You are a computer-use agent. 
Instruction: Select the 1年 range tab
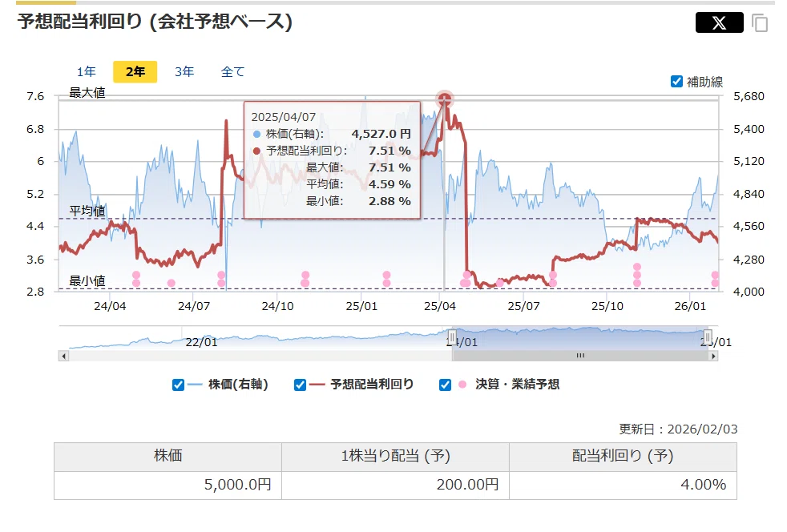coord(87,72)
